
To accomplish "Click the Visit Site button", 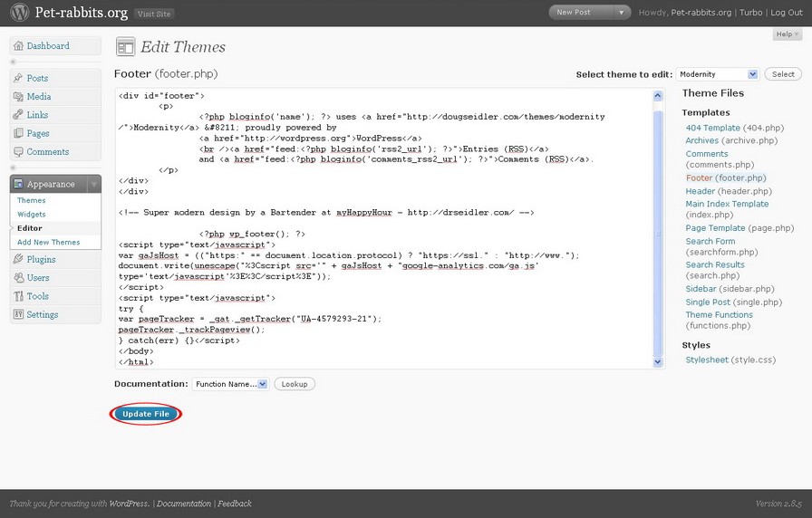I will click(154, 14).
